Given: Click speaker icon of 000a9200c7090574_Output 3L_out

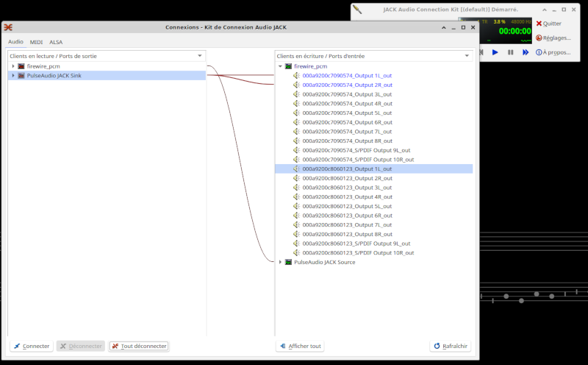Looking at the screenshot, I should pyautogui.click(x=296, y=94).
